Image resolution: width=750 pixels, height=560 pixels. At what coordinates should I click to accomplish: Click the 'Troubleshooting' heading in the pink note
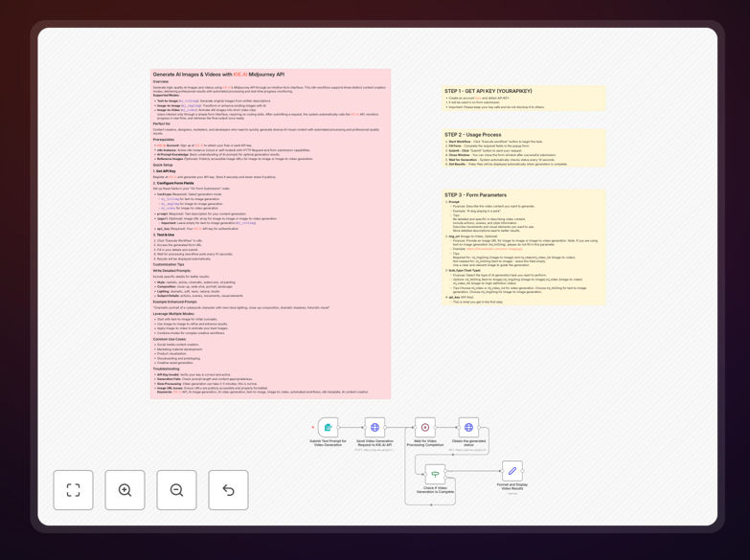pos(166,369)
